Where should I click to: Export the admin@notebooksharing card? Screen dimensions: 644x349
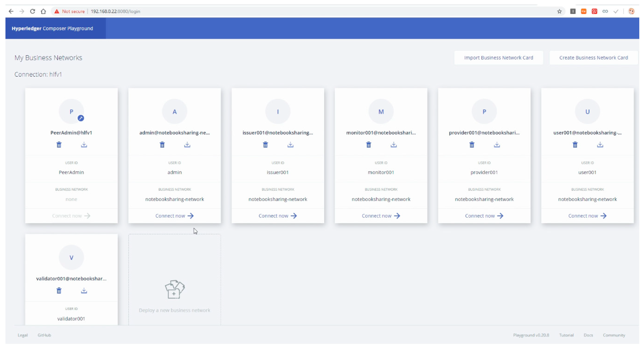point(187,145)
